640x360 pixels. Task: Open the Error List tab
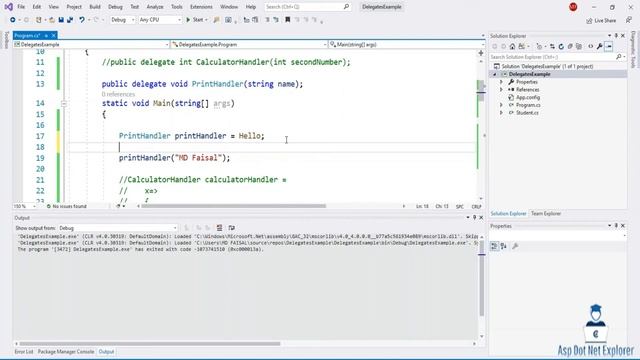(24, 352)
